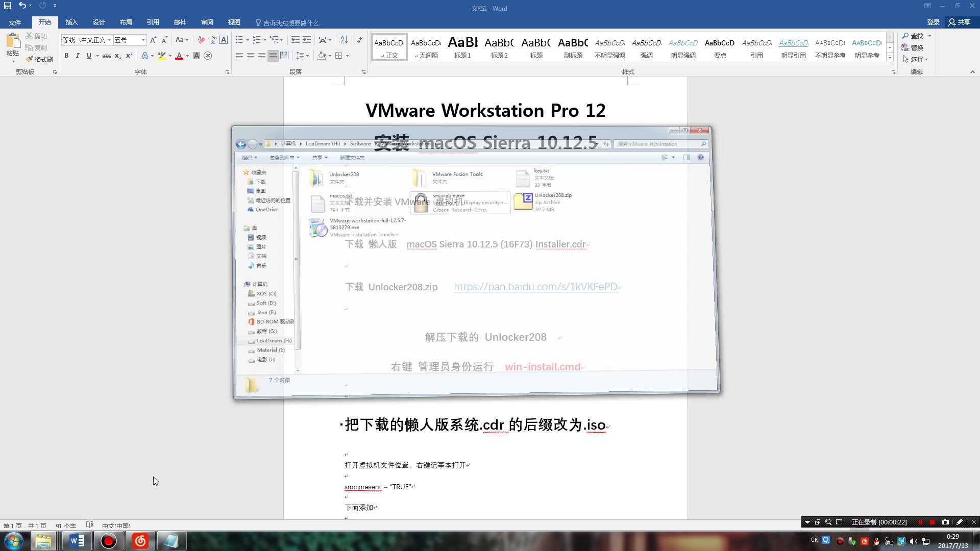Click the 'Tell me what you want' search box

[290, 23]
